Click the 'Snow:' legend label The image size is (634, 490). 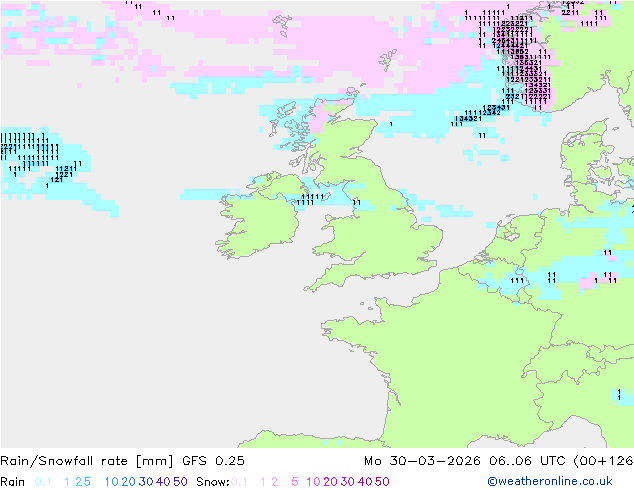tap(213, 482)
